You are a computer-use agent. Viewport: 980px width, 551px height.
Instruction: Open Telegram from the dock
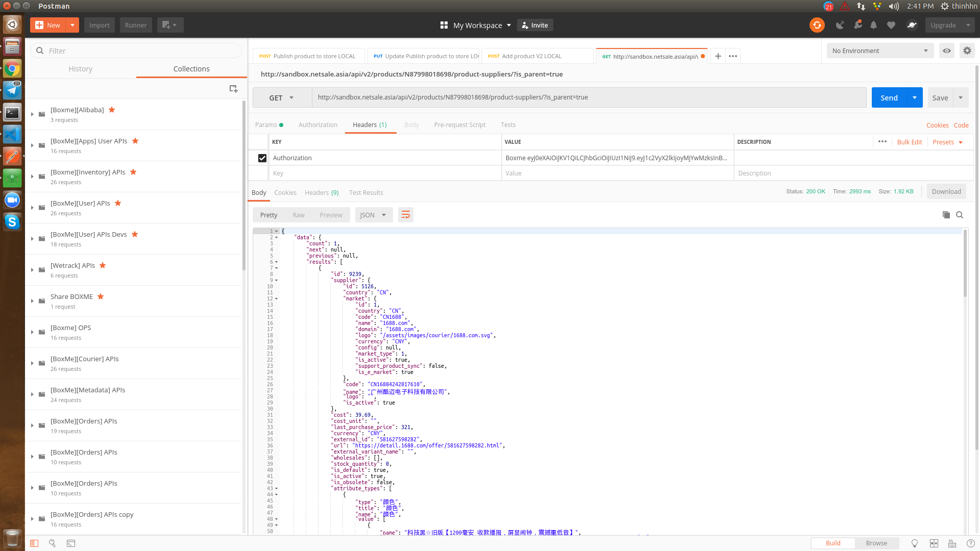pos(12,90)
